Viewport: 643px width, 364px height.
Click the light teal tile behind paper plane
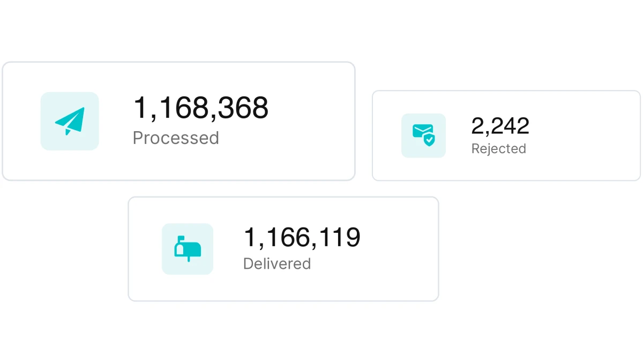tap(70, 121)
